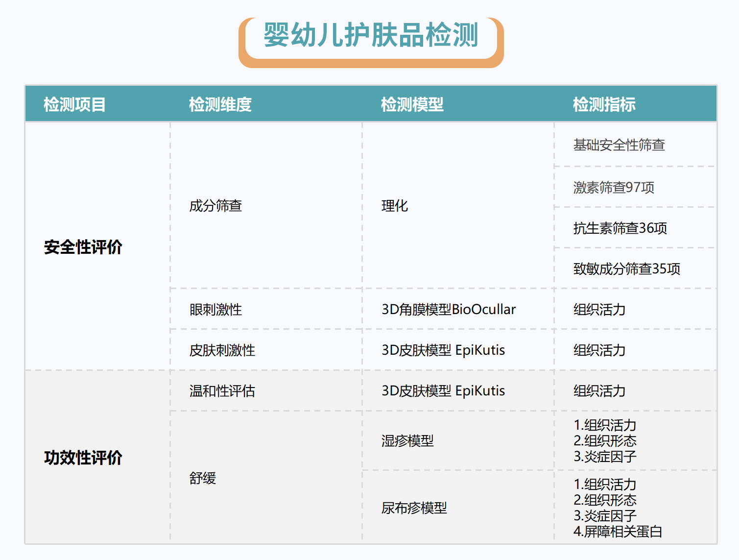
Task: Click the 检测指标 column header
Action: pos(604,104)
